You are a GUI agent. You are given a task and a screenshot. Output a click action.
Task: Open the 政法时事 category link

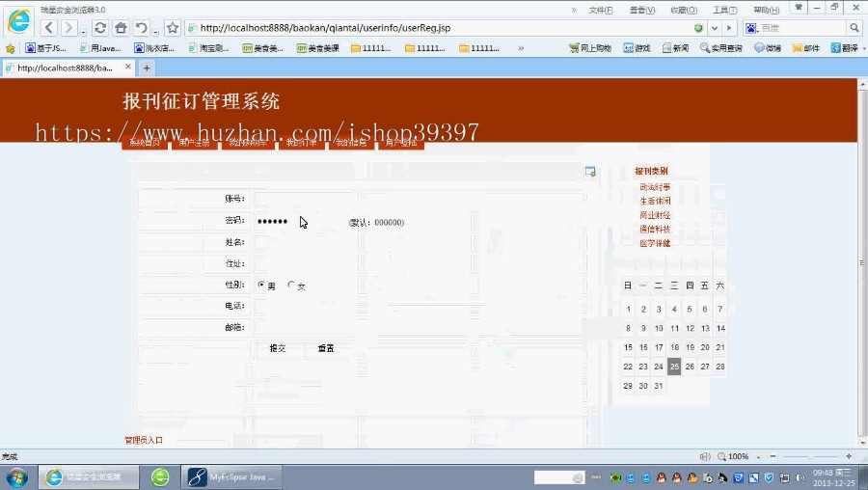[x=655, y=187]
